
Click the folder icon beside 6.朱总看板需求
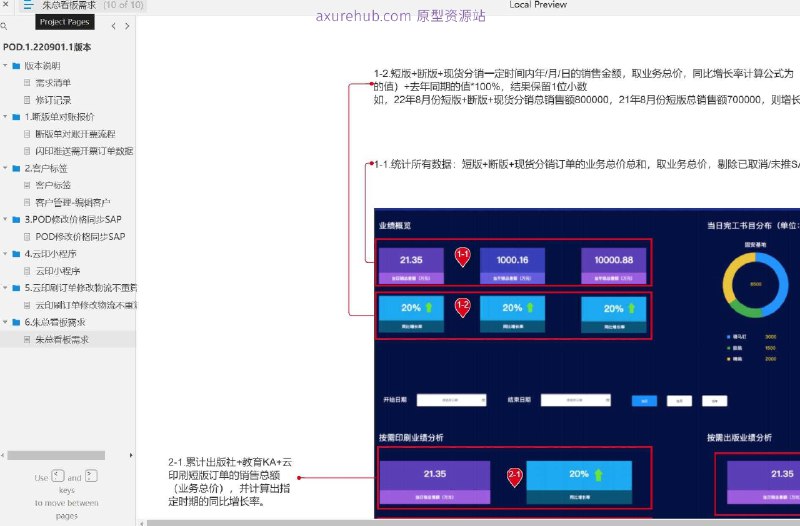coord(16,322)
